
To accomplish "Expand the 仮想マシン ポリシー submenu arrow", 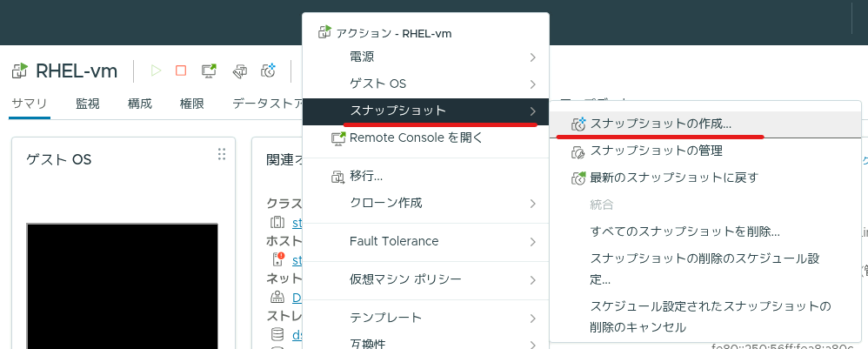I will click(532, 280).
